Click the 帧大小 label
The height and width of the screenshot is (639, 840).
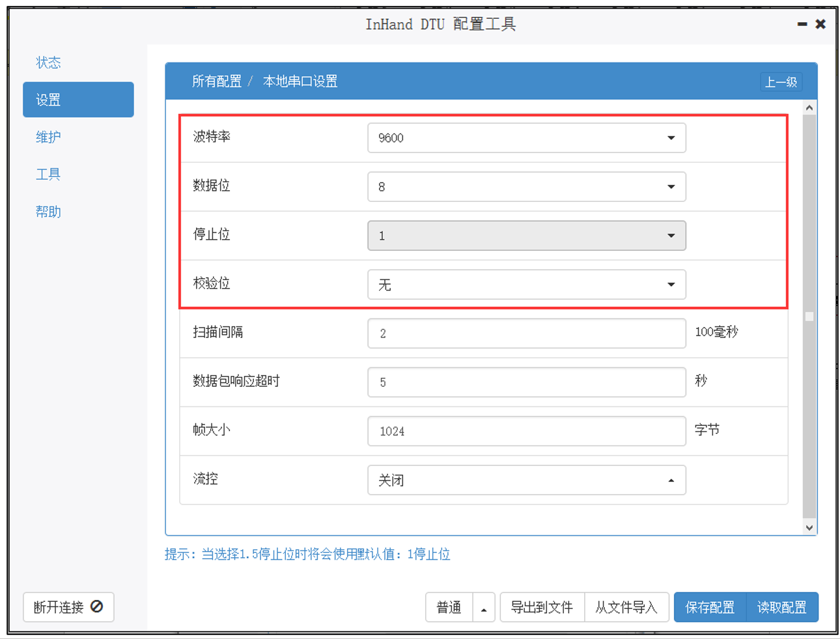coord(212,430)
